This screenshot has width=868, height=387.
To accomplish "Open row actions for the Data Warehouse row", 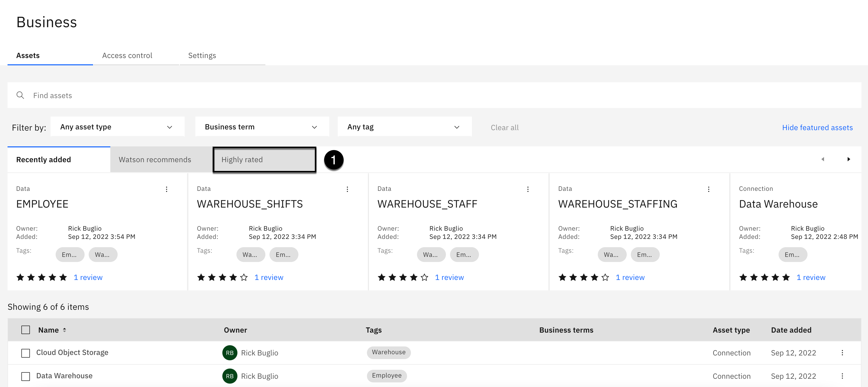I will pos(842,376).
